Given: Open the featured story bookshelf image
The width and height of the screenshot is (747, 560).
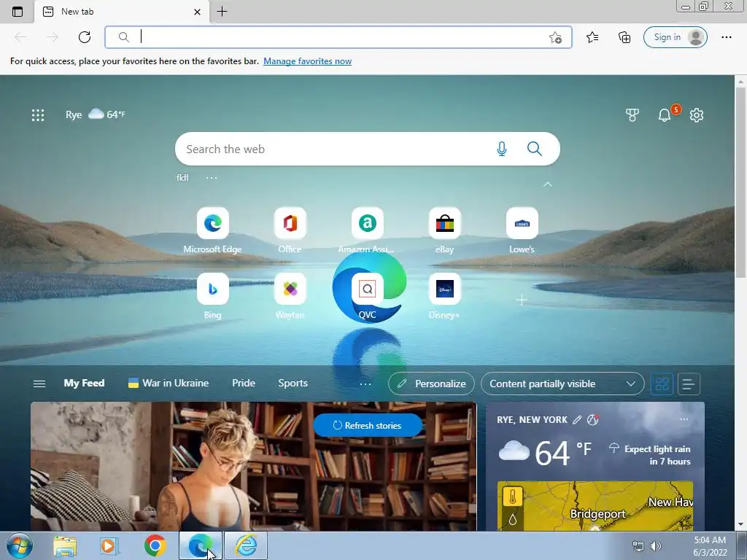Looking at the screenshot, I should [x=253, y=467].
